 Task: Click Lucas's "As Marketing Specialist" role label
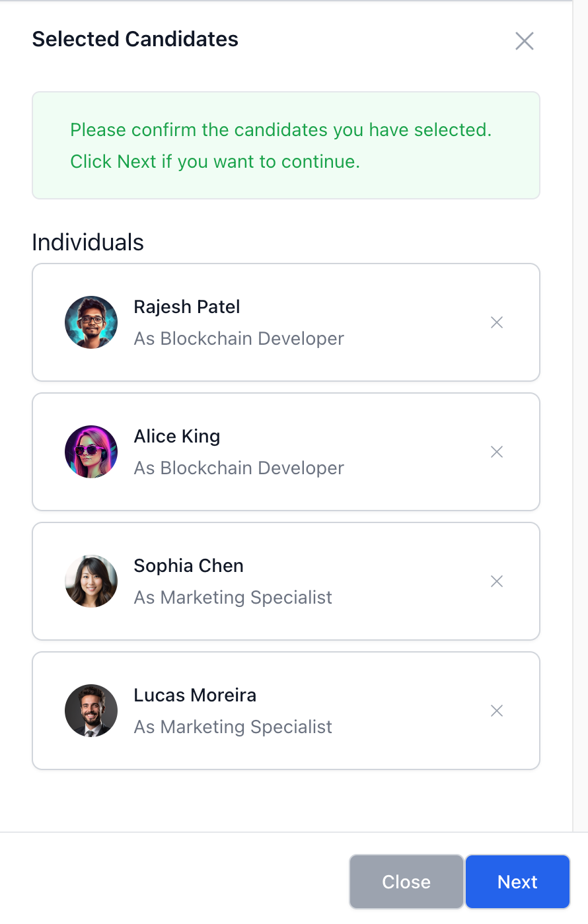click(x=233, y=727)
